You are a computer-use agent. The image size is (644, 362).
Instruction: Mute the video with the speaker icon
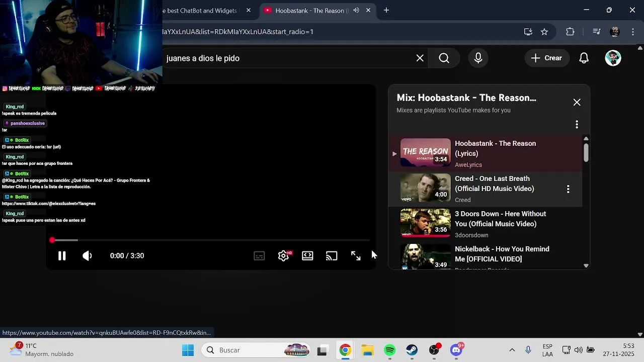(x=87, y=256)
